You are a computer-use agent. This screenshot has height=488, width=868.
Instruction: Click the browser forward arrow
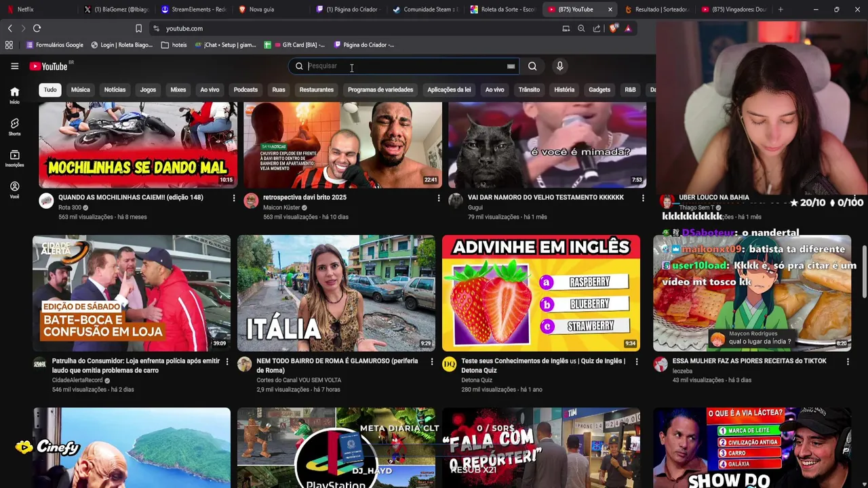(23, 28)
